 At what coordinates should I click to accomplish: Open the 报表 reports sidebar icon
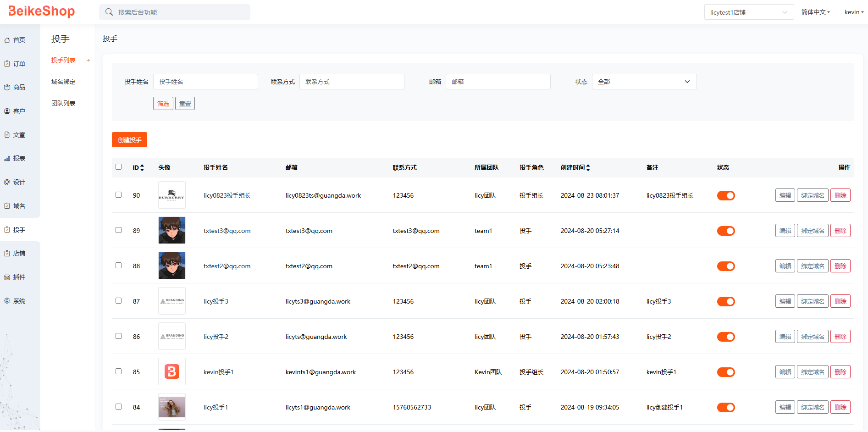click(x=7, y=158)
